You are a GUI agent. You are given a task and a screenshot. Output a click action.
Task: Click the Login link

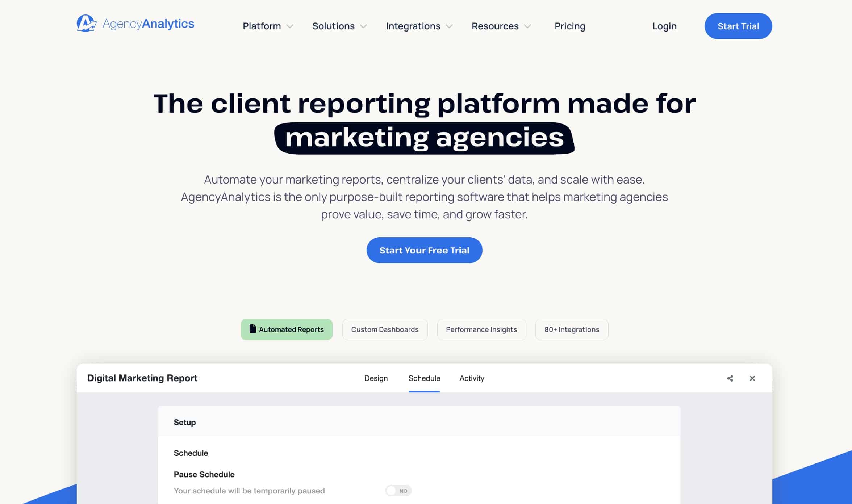click(664, 26)
